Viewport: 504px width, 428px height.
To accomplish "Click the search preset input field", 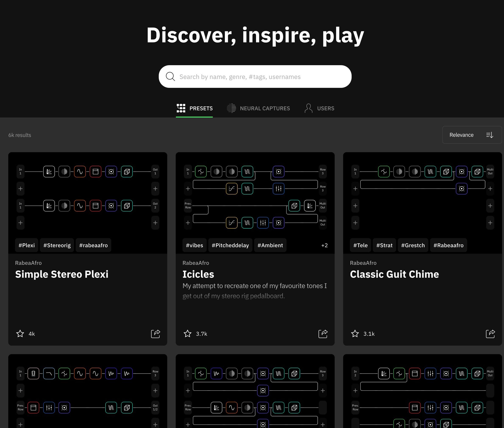I will tap(255, 77).
